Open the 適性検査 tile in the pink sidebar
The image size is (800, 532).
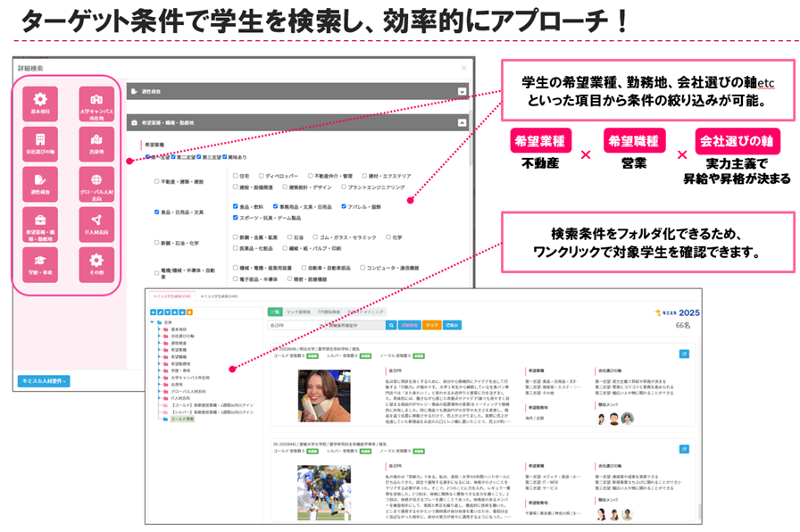pos(40,185)
